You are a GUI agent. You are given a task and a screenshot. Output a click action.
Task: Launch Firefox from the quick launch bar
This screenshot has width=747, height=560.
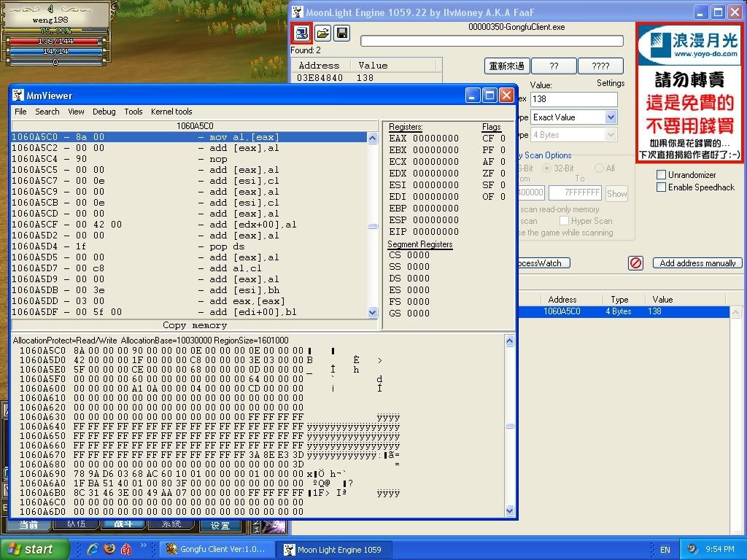point(109,549)
